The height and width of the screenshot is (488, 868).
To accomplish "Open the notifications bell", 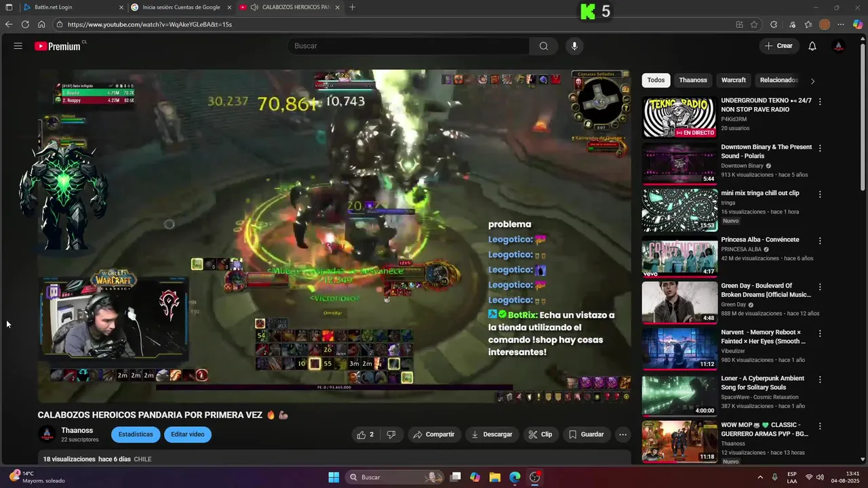I will click(812, 46).
